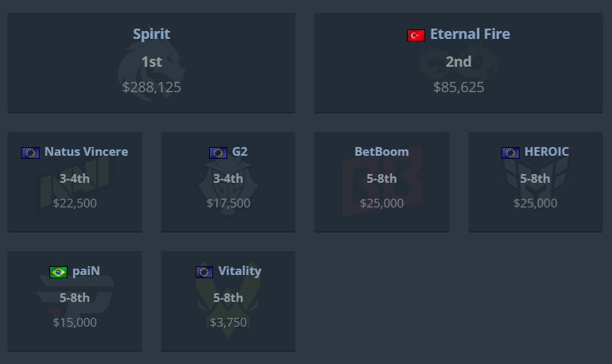
Task: Click paiN's $15,000 prize amount
Action: point(75,323)
